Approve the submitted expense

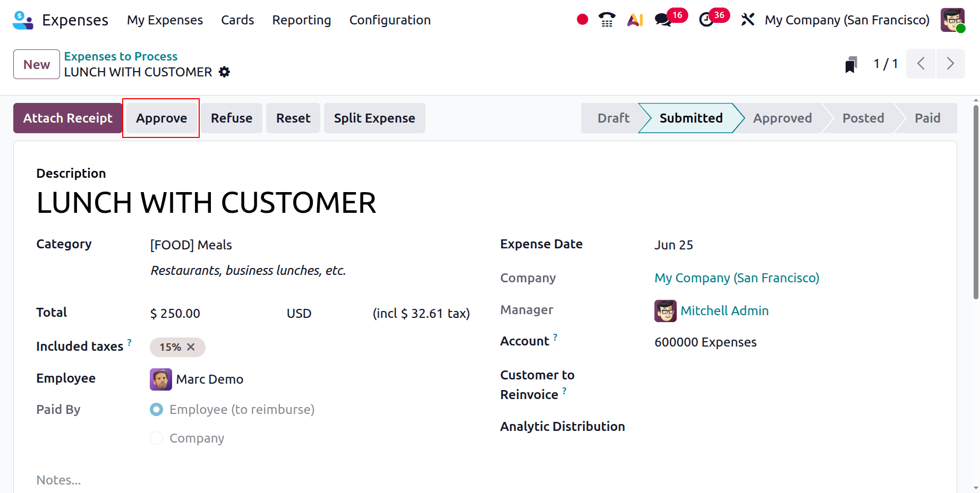161,118
